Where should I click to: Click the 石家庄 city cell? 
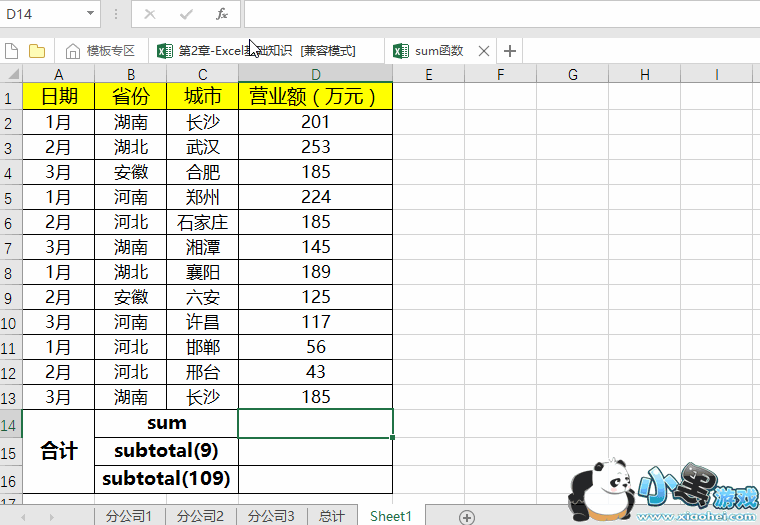point(203,223)
